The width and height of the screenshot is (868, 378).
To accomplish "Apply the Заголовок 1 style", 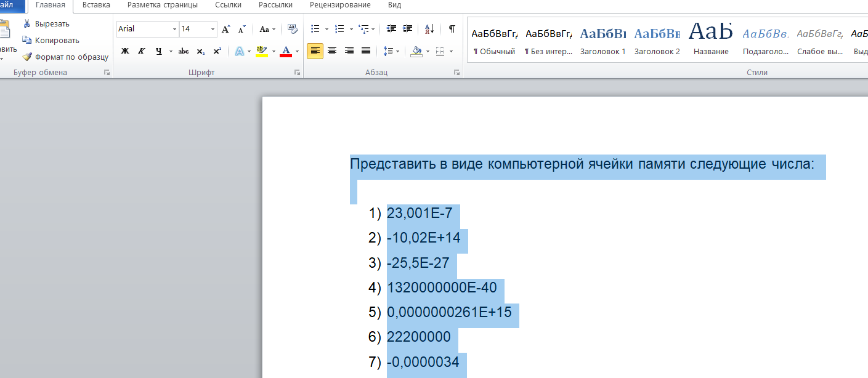I will click(x=602, y=40).
